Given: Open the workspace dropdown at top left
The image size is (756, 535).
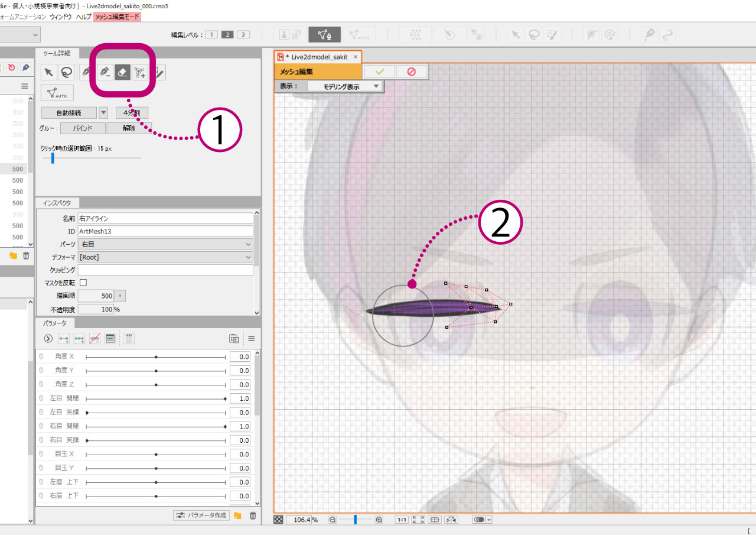Looking at the screenshot, I should (x=19, y=34).
